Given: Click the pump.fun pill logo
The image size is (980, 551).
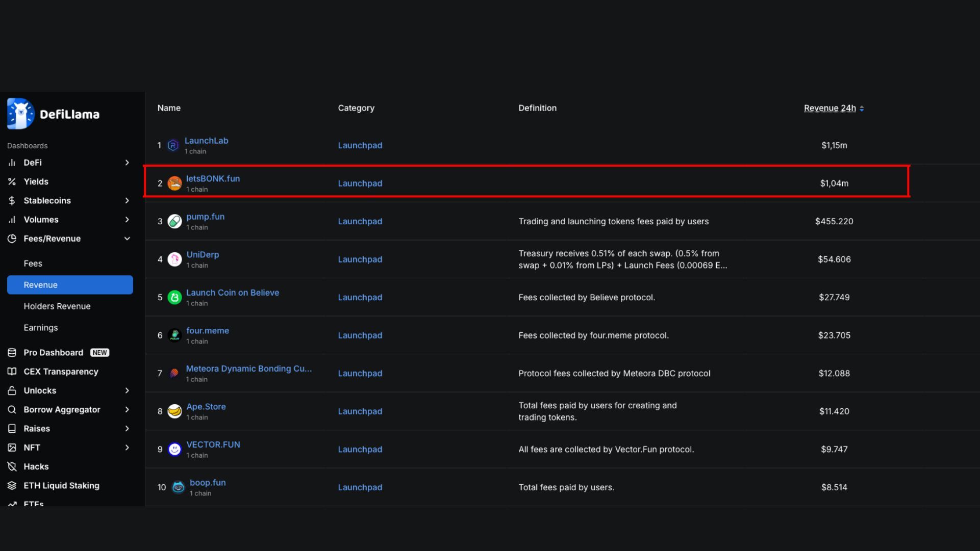Looking at the screenshot, I should pos(174,222).
